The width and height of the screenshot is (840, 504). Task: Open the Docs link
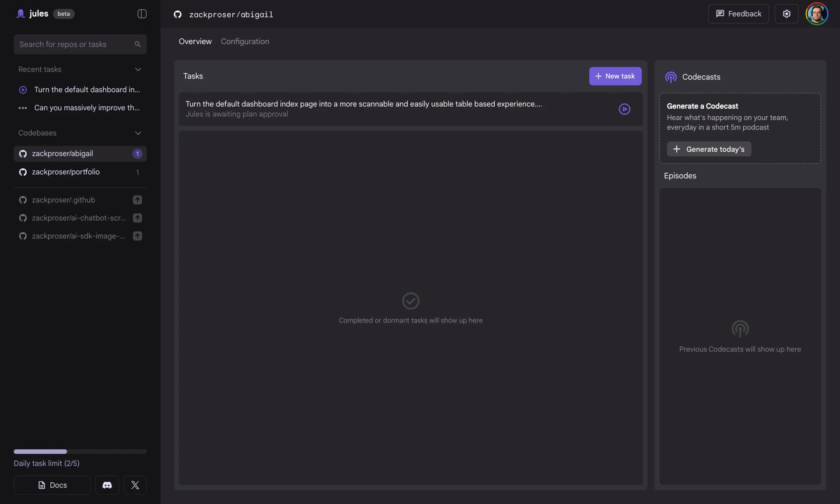52,485
